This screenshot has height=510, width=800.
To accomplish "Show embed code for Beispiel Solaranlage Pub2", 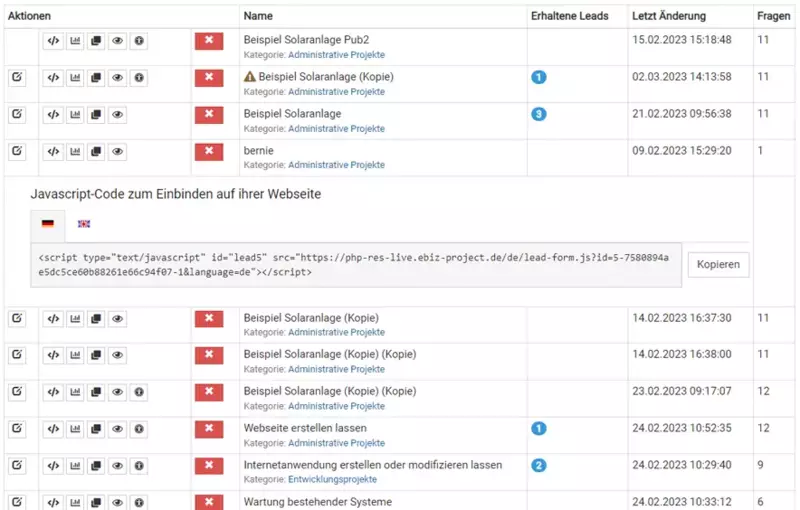I will tap(54, 41).
